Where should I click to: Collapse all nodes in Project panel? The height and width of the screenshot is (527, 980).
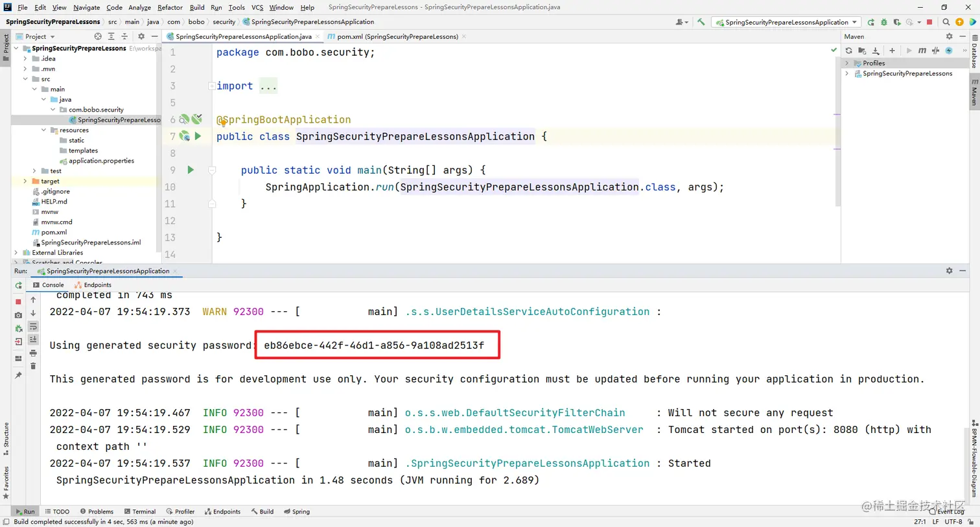point(124,36)
